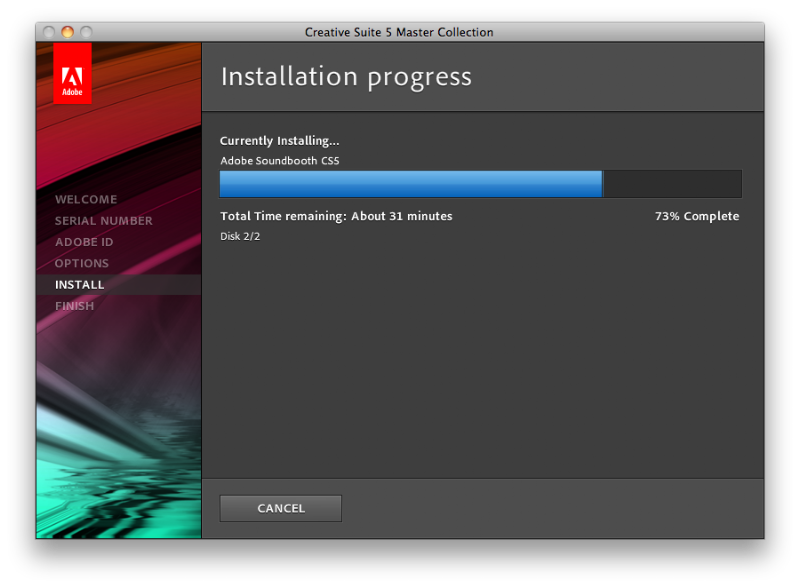Screen dimensions: 800x588
Task: Click the 'Disk 2/2' label
Action: 240,236
